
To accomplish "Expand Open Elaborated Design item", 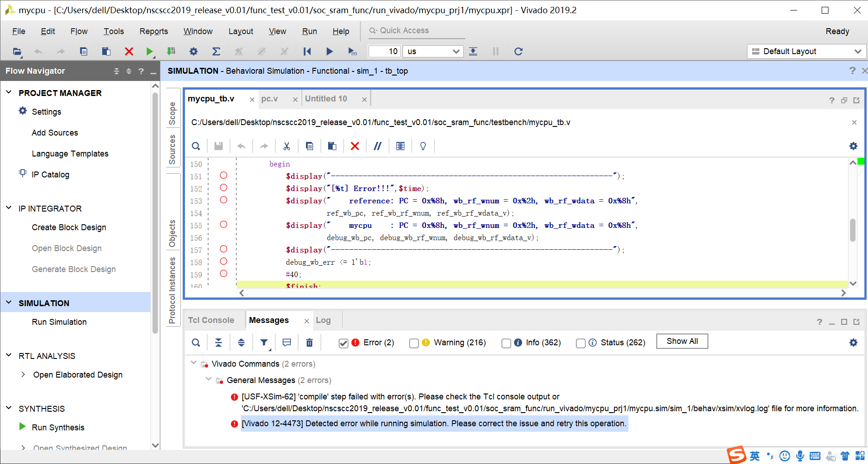I will click(23, 374).
